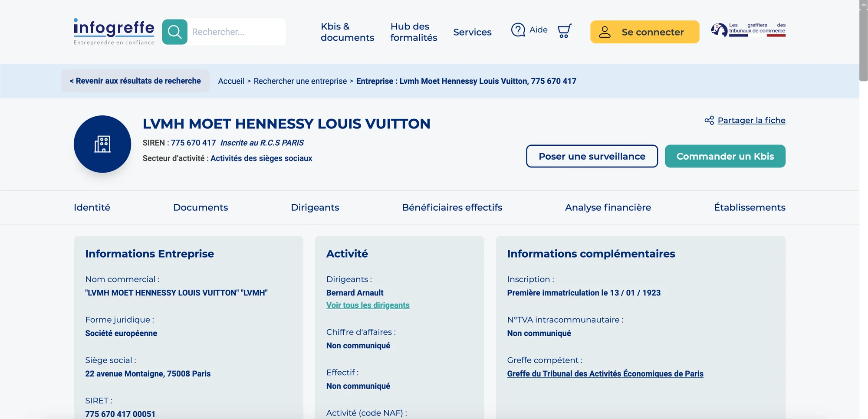Go back via Revenir aux résultats de recherche
This screenshot has width=868, height=419.
(135, 81)
